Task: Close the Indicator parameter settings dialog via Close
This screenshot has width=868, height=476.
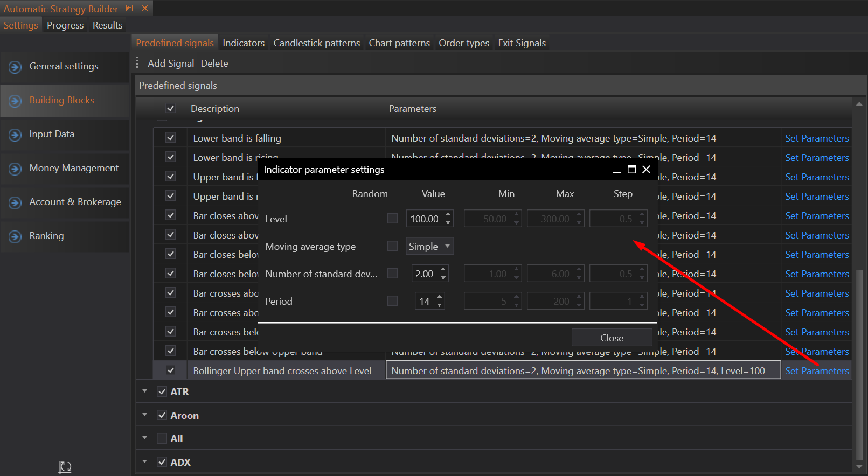Action: 612,338
